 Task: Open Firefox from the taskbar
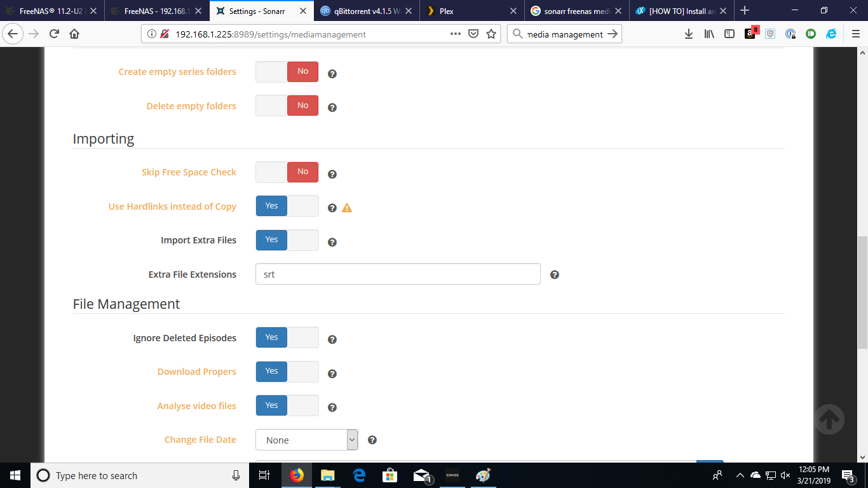[x=297, y=475]
